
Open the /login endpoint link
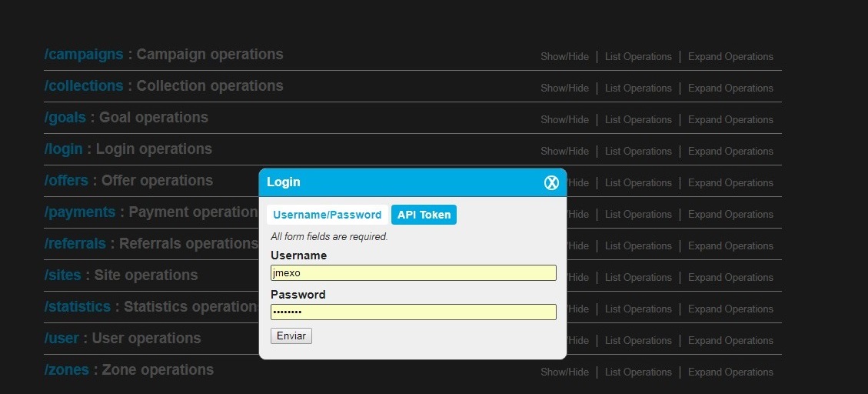64,149
